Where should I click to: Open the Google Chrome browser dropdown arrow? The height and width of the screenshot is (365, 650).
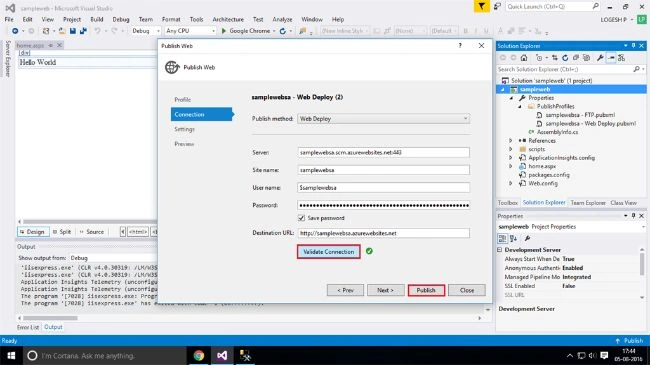click(274, 31)
